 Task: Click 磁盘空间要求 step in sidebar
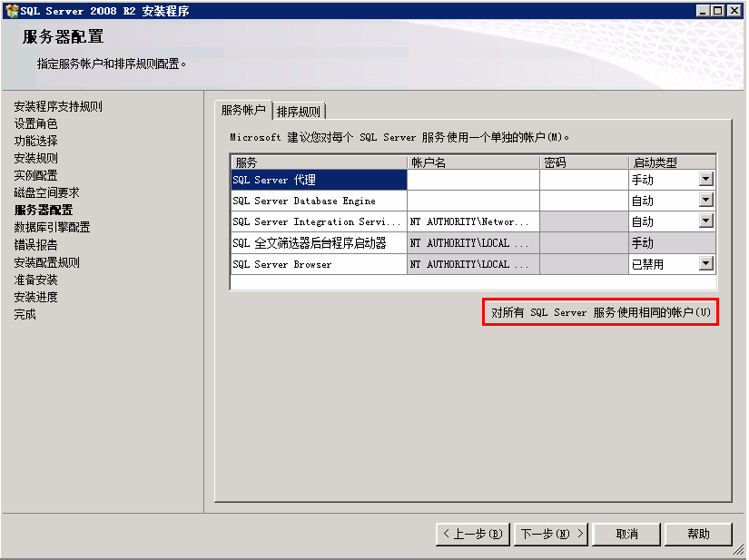click(x=47, y=192)
